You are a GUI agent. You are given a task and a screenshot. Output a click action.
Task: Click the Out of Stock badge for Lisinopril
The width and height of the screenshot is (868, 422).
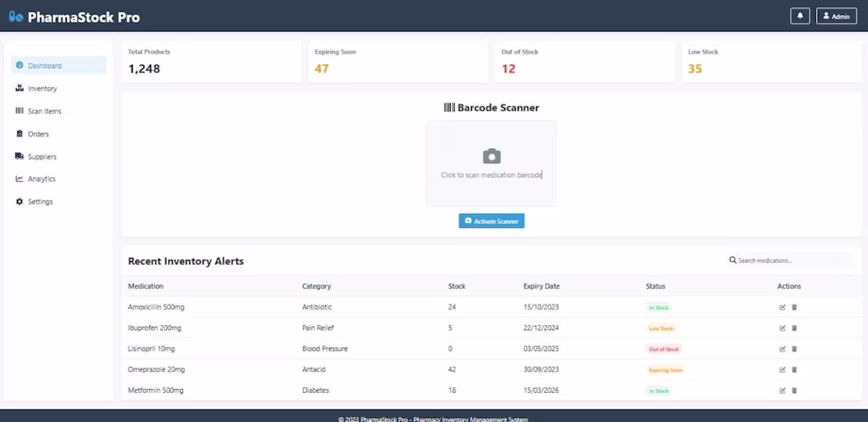664,349
